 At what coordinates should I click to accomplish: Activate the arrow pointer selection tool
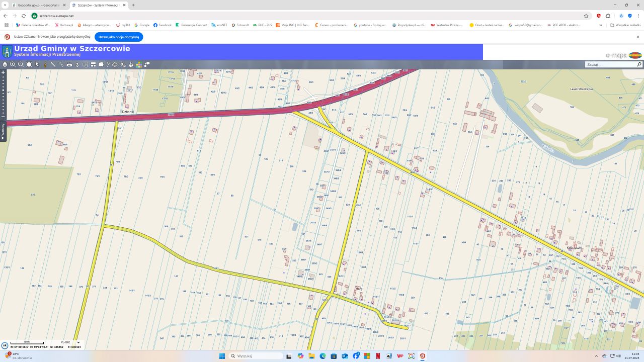pyautogui.click(x=37, y=64)
